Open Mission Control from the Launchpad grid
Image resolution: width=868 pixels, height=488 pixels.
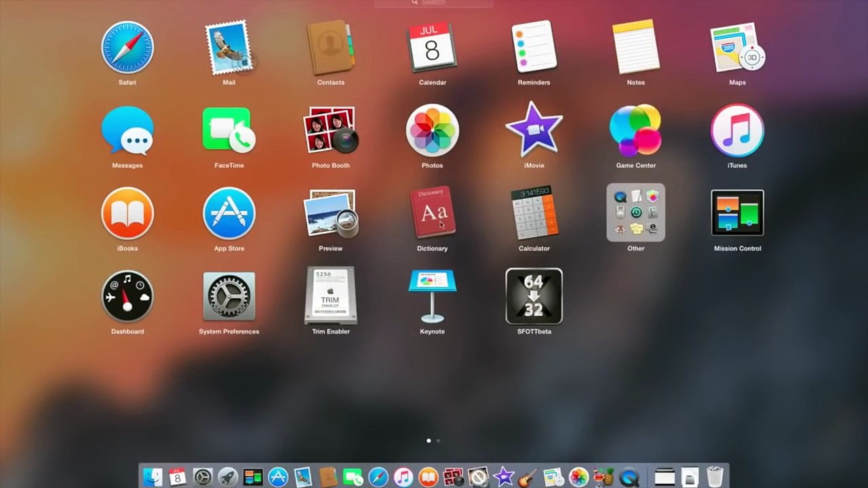coord(737,213)
